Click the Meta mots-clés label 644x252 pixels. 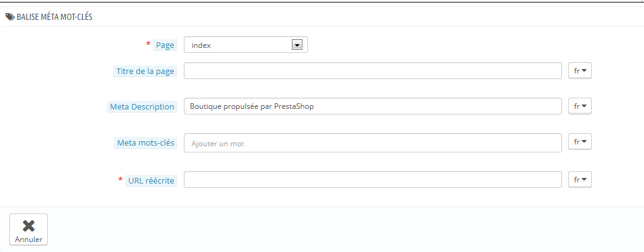(145, 143)
